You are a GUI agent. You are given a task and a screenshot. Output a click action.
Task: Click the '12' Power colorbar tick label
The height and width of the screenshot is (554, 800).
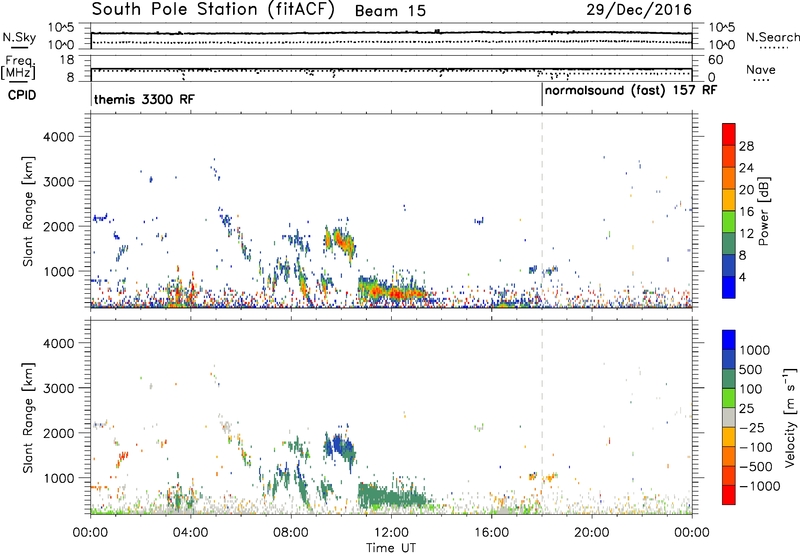coord(746,234)
